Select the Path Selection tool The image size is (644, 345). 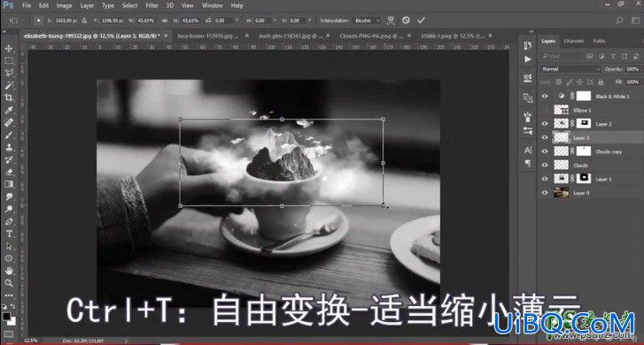pos(9,246)
